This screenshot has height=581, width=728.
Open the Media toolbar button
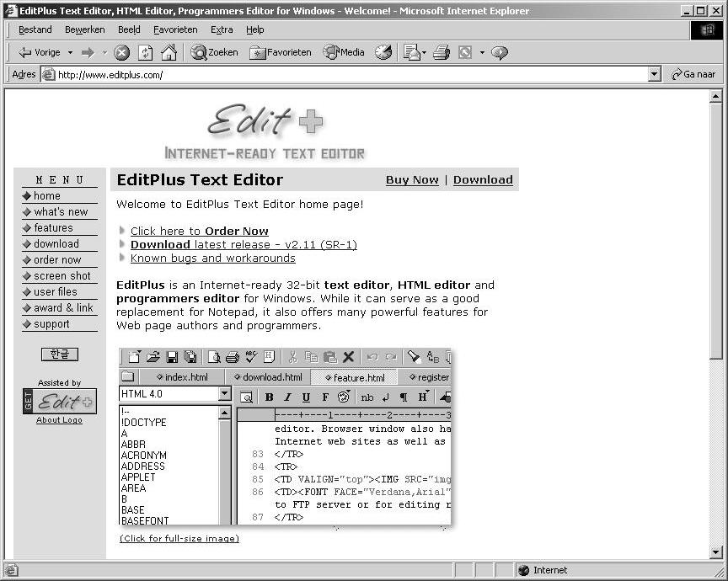(x=344, y=52)
